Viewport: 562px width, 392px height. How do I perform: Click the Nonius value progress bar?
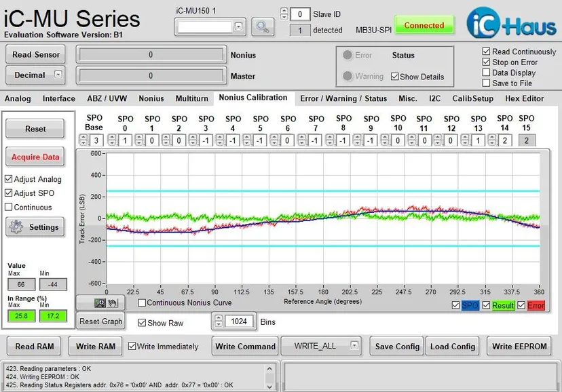[151, 55]
